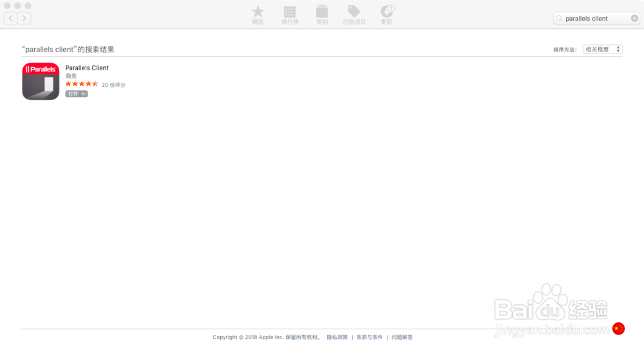Expand the arrow beside 打开 button

tap(83, 94)
